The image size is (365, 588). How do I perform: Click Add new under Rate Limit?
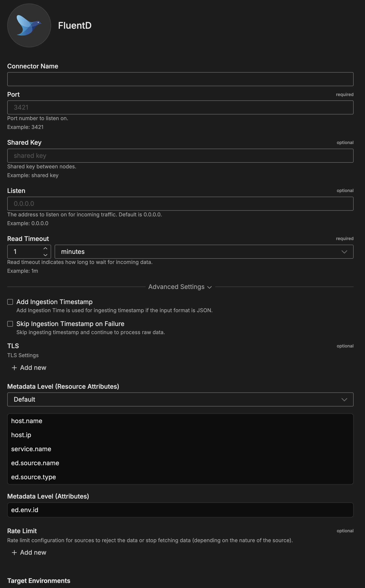pyautogui.click(x=33, y=552)
